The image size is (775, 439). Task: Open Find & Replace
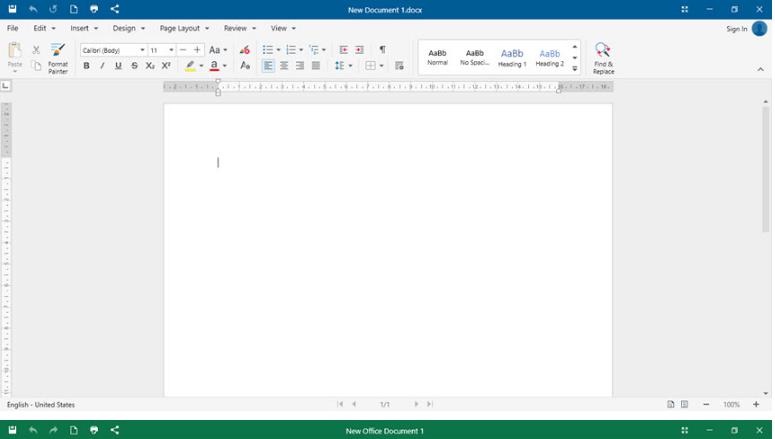[x=603, y=58]
